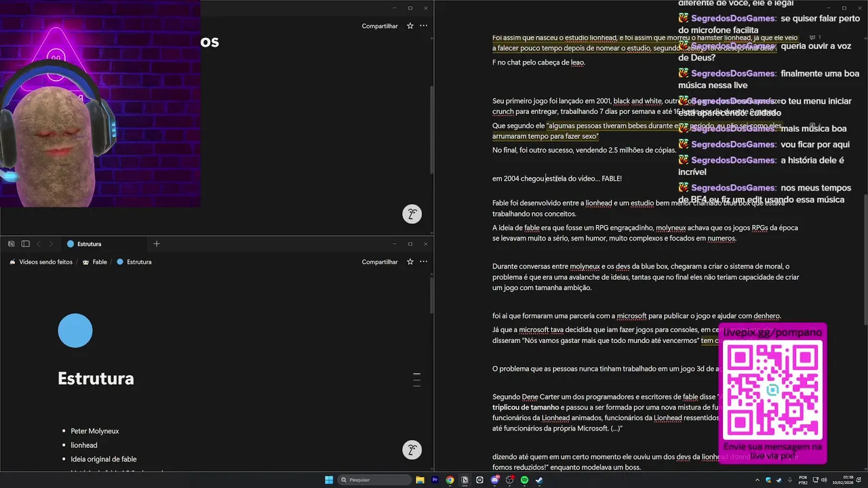The width and height of the screenshot is (868, 488).
Task: Click the Pesquisar taskbar search box
Action: (x=375, y=480)
